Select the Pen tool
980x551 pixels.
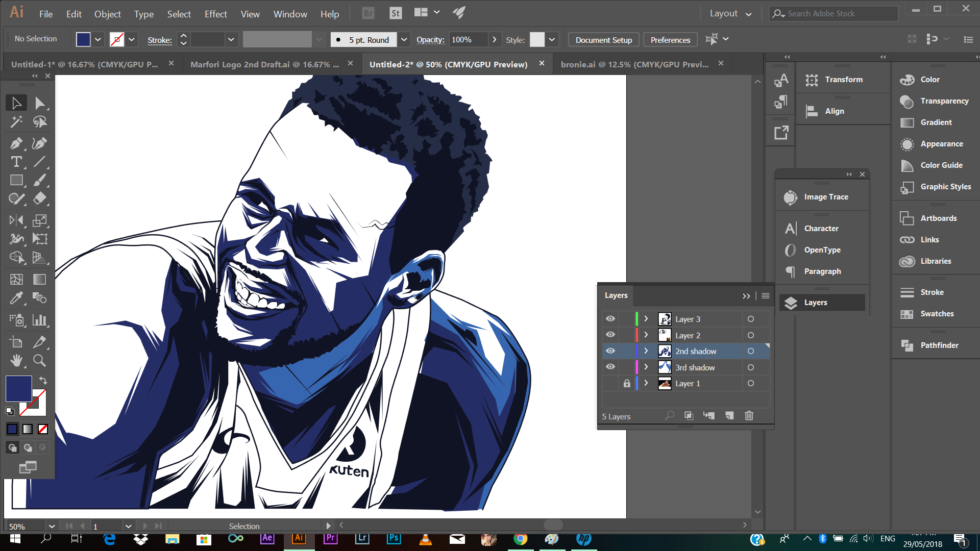16,143
